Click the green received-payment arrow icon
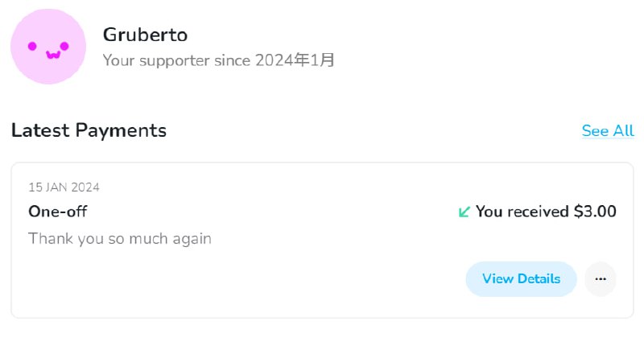This screenshot has width=644, height=358. tap(464, 212)
